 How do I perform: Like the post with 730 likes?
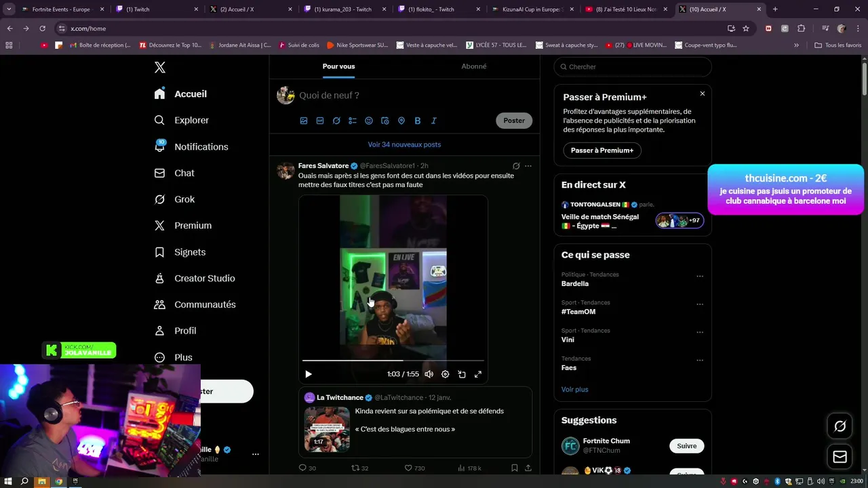coord(414,468)
